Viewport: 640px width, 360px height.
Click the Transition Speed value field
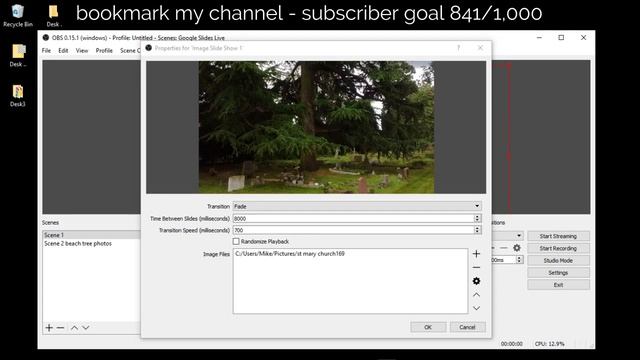(353, 230)
